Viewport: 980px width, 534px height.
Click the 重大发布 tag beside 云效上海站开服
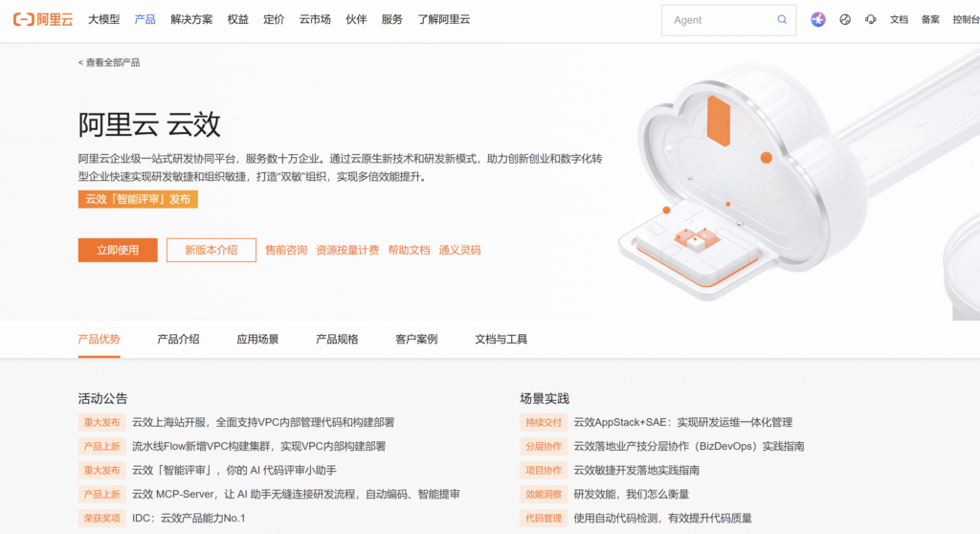[101, 422]
